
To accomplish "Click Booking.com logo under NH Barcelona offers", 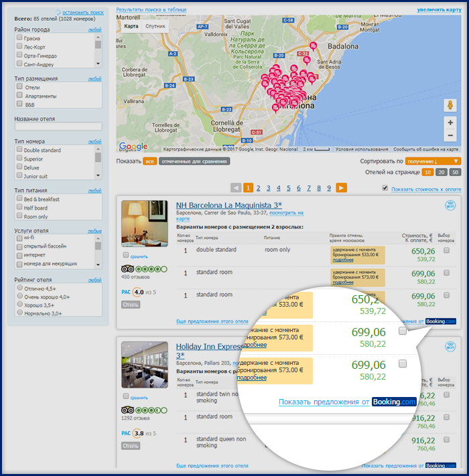I will point(440,321).
